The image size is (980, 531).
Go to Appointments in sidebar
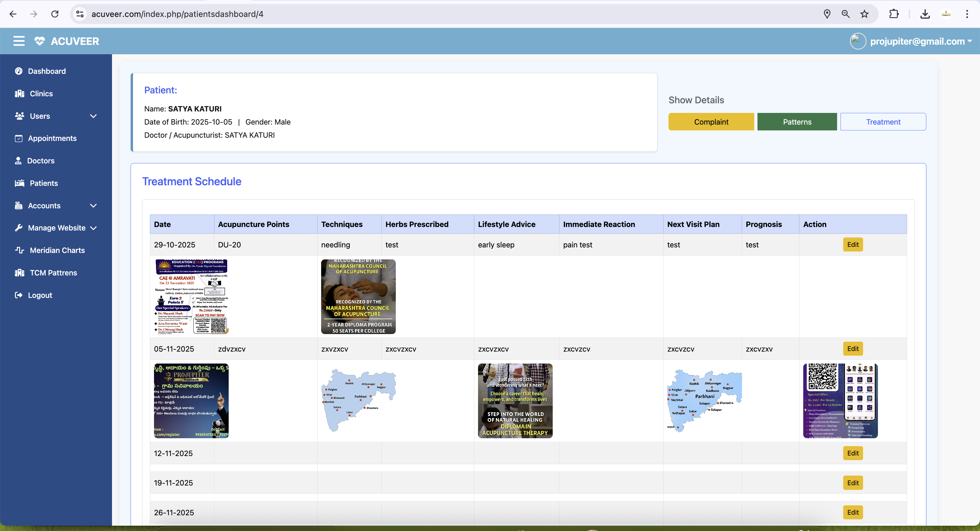[52, 138]
